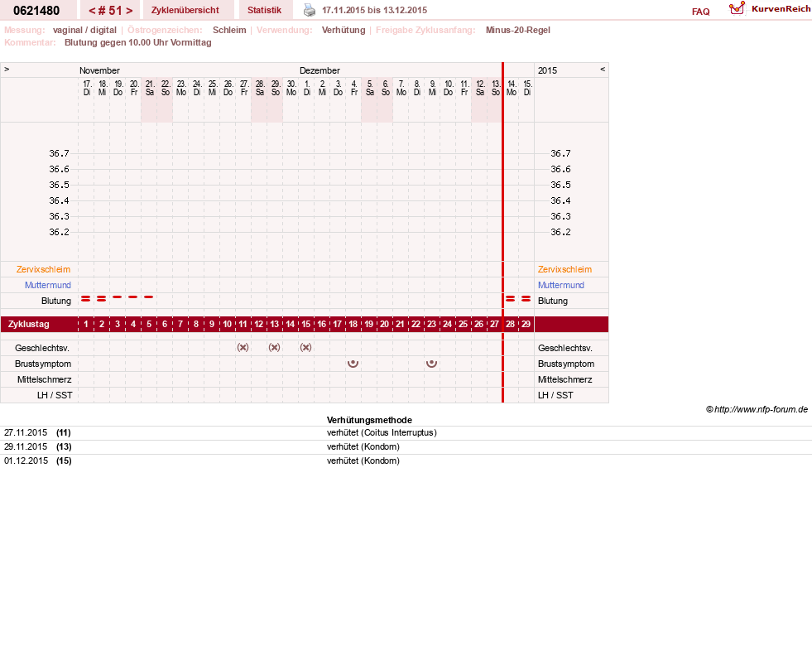
Task: Go to previous cycle with left arrow
Action: [x=92, y=11]
